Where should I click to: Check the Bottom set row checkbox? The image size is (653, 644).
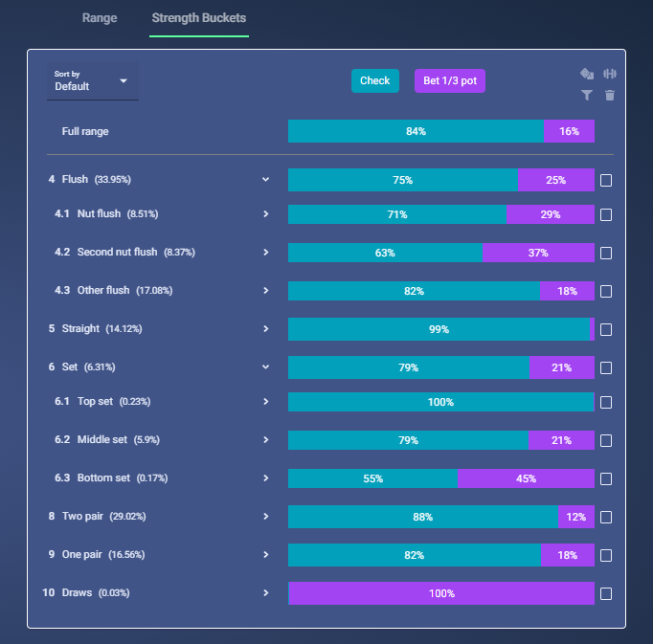[606, 478]
